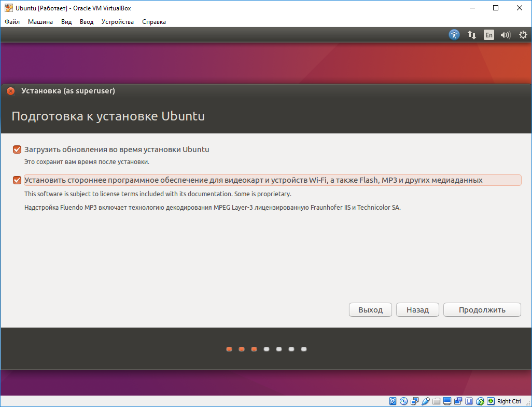Click the hard disk activity icon in VirtualBox status bar
This screenshot has height=407, width=532.
pos(393,401)
